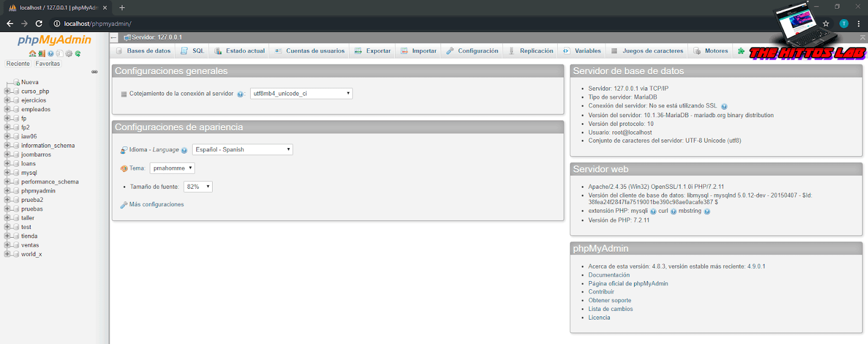Open the Documentación link
Viewport: 868px width, 344px height.
point(609,275)
